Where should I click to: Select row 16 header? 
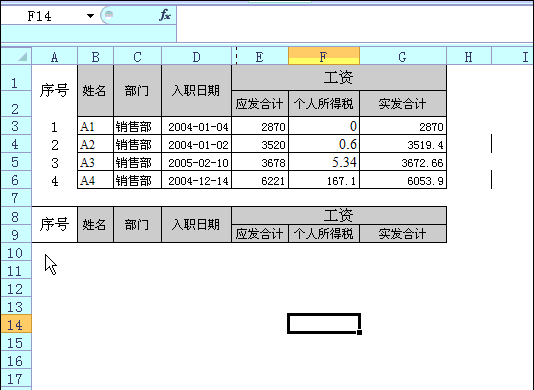16,361
